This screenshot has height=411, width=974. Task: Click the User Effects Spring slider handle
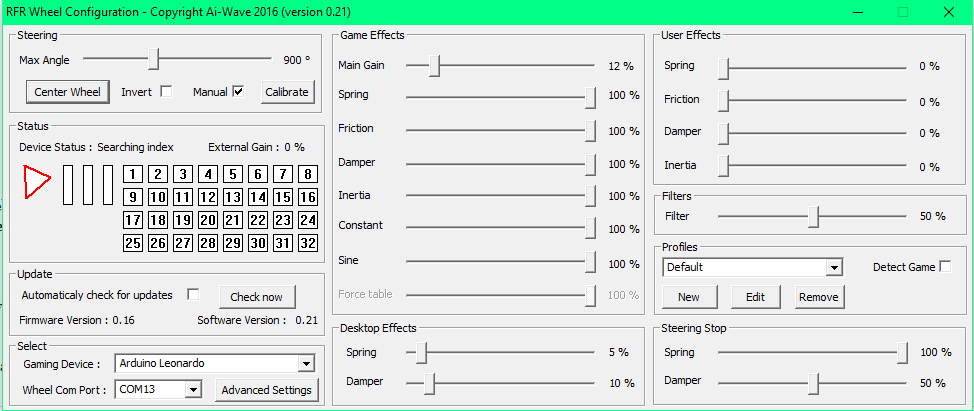(723, 68)
